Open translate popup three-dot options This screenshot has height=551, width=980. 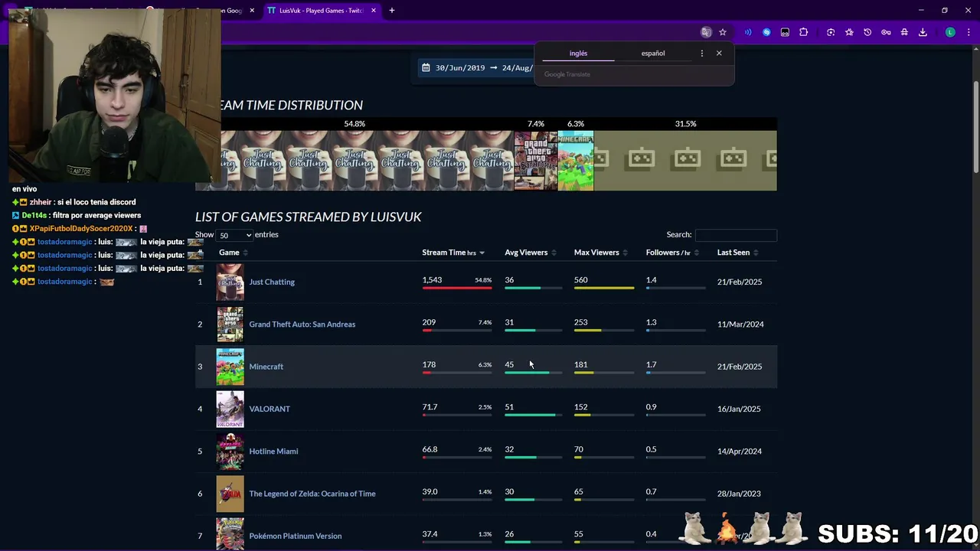[x=701, y=54]
